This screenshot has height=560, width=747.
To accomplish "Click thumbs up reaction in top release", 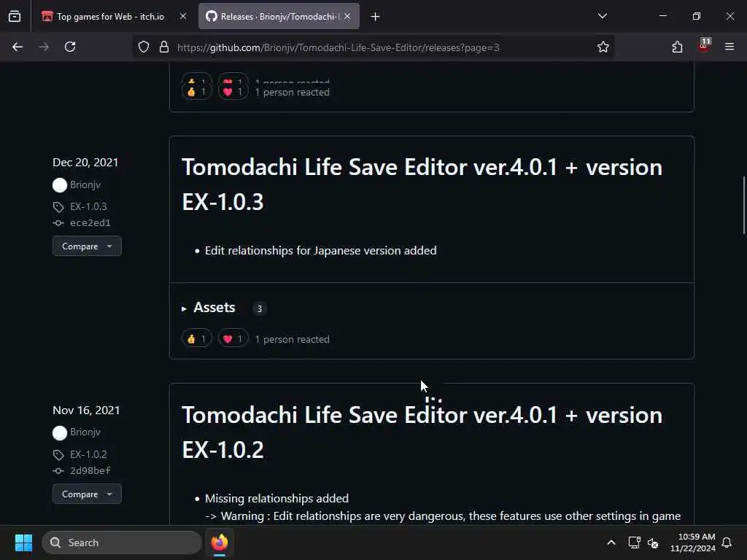I will (196, 91).
